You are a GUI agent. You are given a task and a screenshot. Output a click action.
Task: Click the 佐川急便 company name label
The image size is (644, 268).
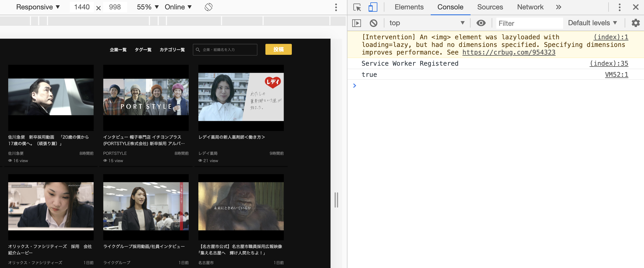pyautogui.click(x=16, y=153)
